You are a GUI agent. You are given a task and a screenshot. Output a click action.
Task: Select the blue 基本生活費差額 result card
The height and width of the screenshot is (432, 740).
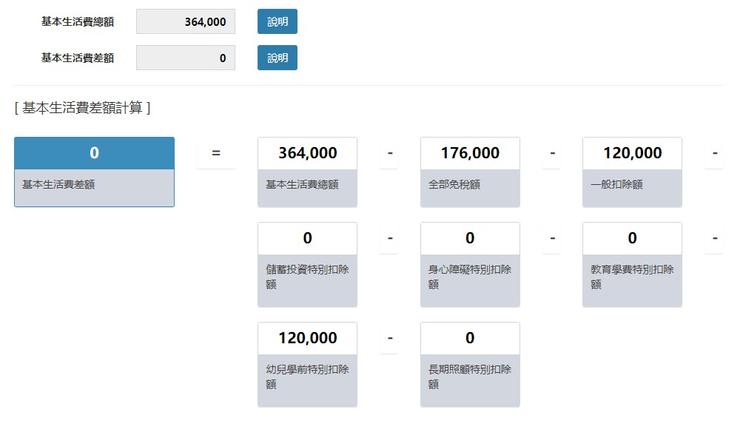coord(94,171)
